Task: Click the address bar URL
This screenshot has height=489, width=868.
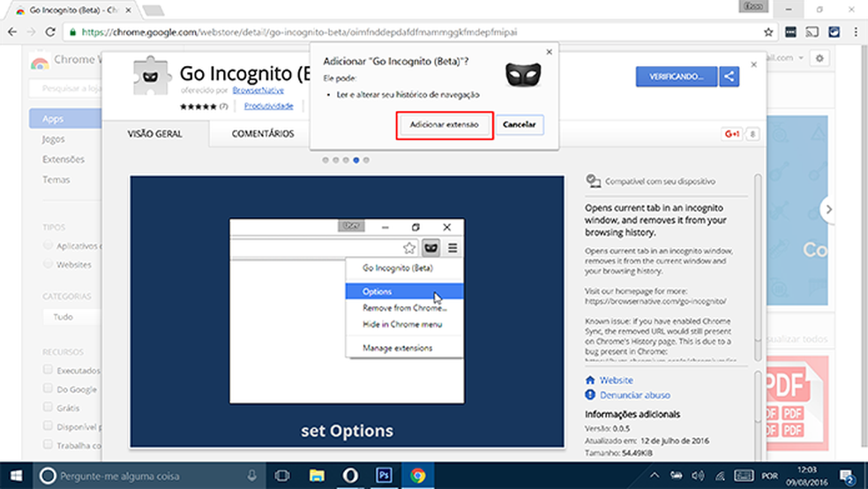Action: click(300, 32)
